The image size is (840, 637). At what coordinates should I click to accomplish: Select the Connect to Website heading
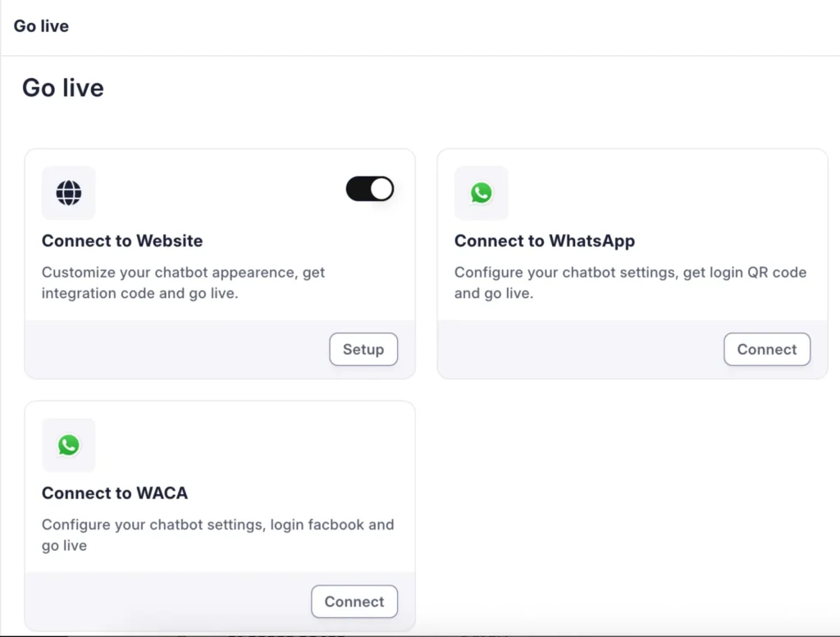[x=122, y=241]
